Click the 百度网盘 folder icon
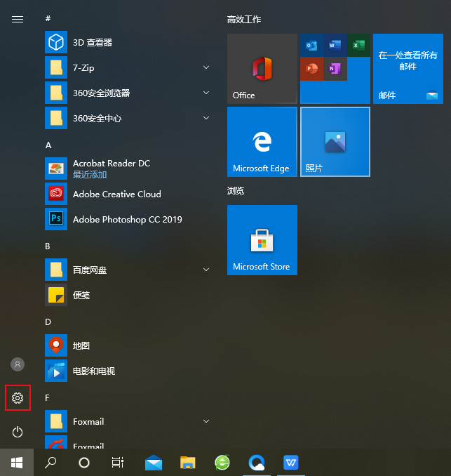The height and width of the screenshot is (476, 451). [56, 270]
